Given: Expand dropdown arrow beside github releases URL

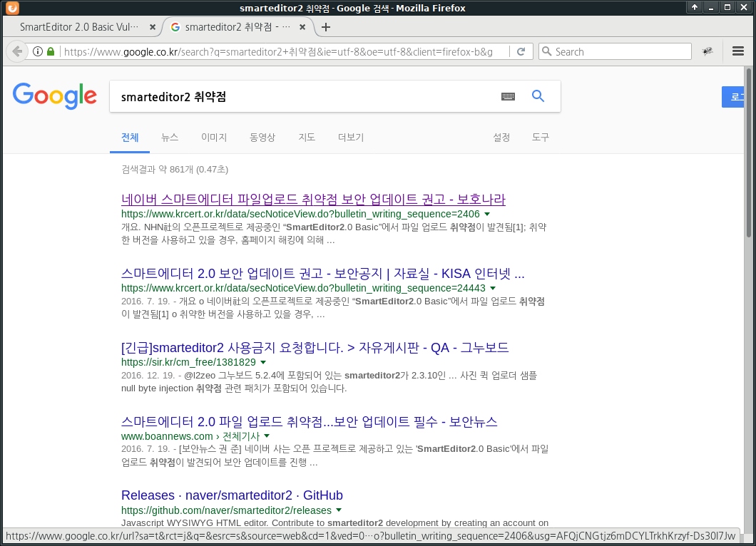Looking at the screenshot, I should [x=339, y=510].
